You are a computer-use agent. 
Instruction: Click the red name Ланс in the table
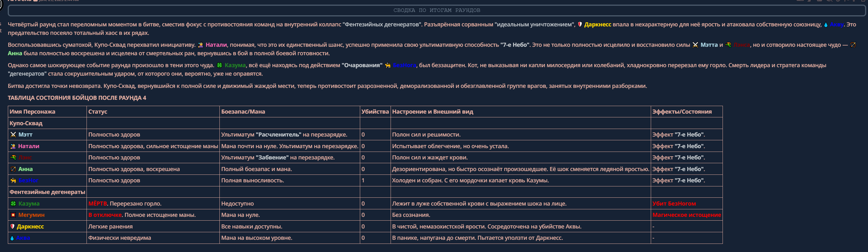click(x=25, y=158)
